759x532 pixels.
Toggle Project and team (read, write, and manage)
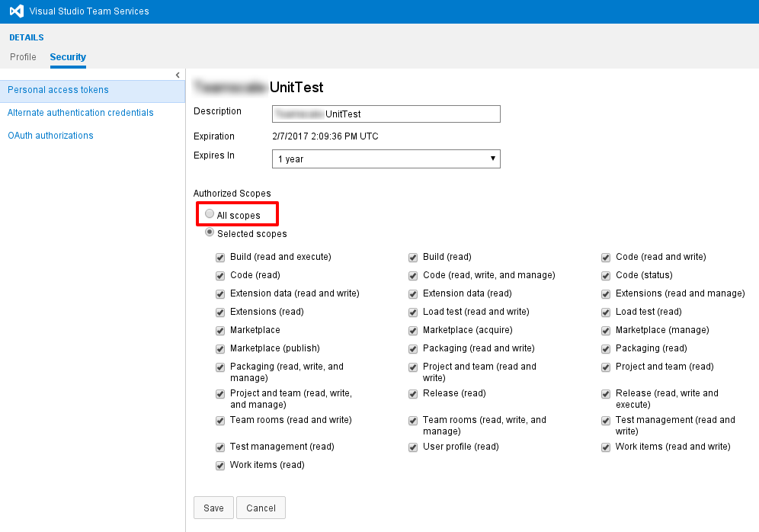click(220, 394)
